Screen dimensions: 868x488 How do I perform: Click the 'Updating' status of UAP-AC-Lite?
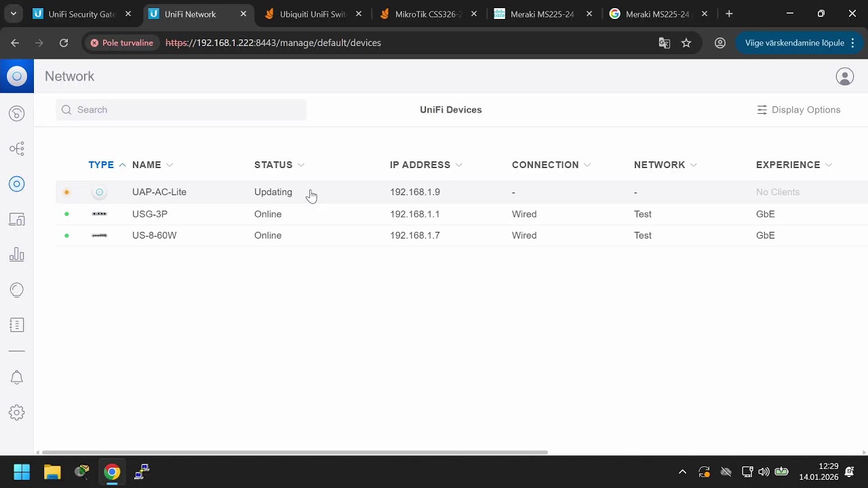pyautogui.click(x=273, y=192)
